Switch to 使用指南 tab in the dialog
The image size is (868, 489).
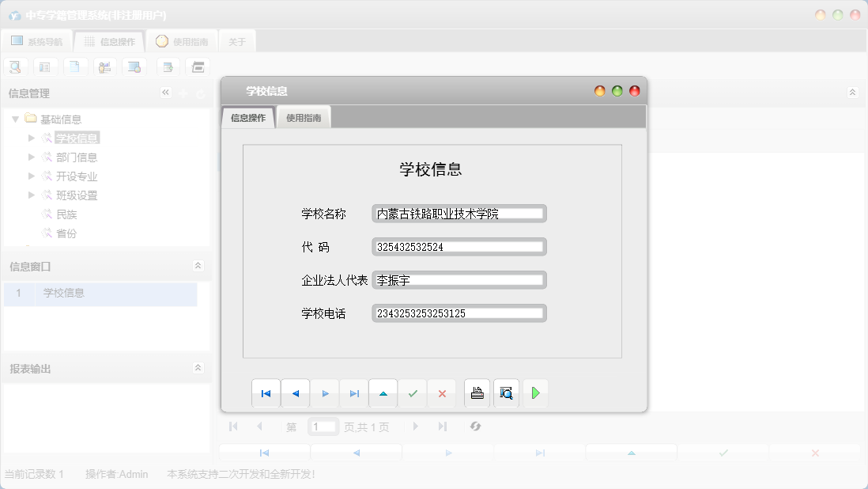point(304,116)
